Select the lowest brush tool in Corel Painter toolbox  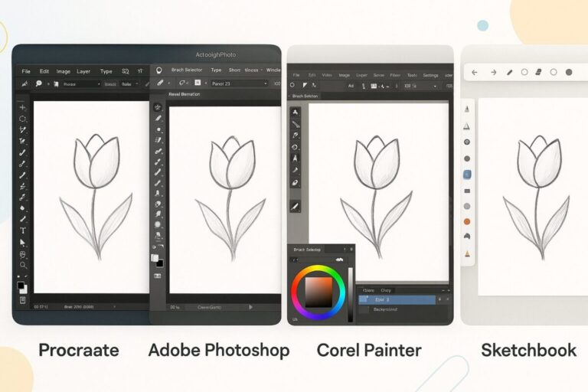[295, 206]
